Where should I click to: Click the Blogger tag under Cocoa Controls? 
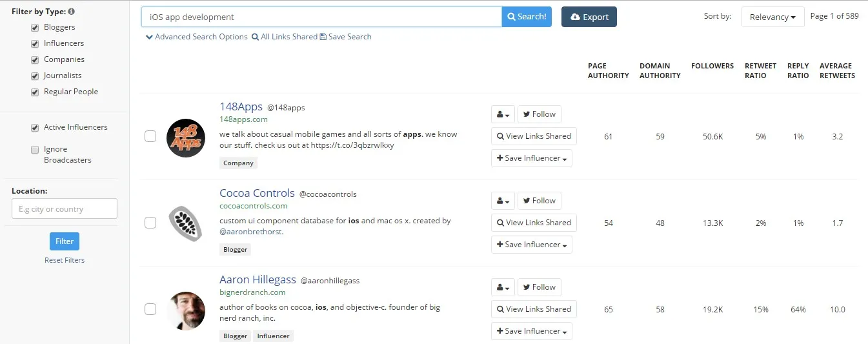pyautogui.click(x=235, y=250)
